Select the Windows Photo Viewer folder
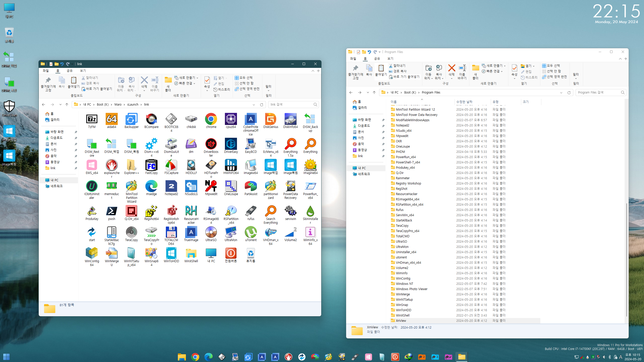This screenshot has width=644, height=362. (x=465, y=289)
